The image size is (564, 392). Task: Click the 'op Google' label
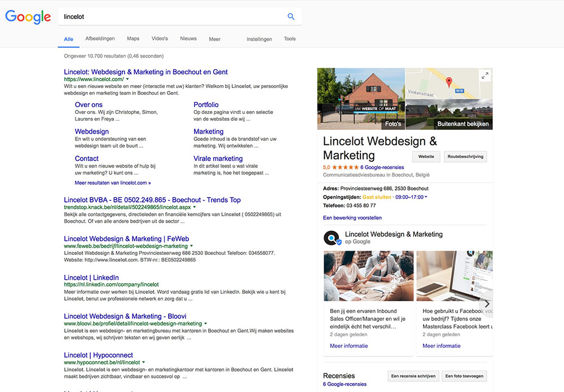(x=358, y=241)
